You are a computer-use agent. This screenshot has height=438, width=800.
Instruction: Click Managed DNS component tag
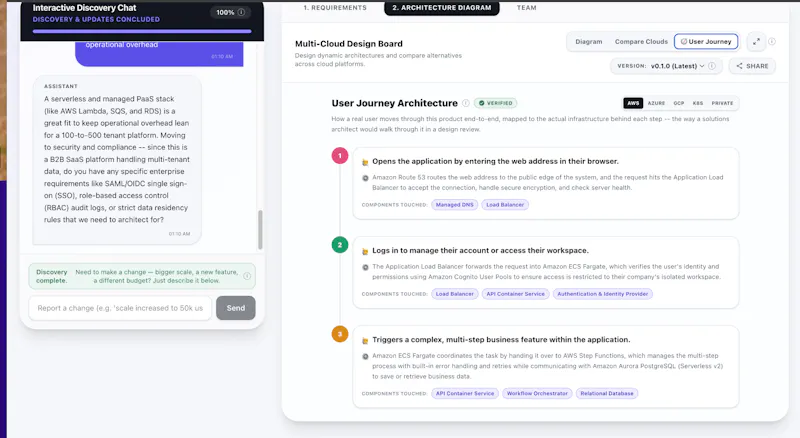click(x=455, y=205)
